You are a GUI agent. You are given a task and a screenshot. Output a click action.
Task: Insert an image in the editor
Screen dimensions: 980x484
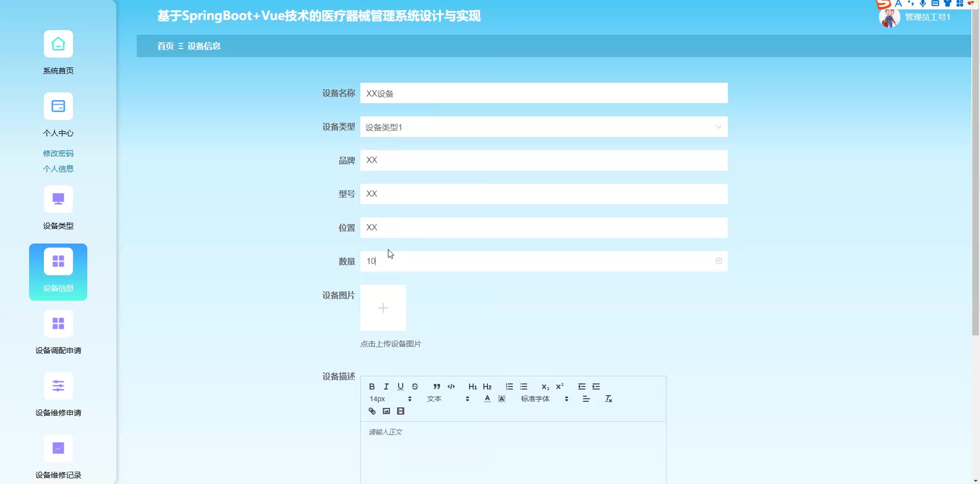coord(386,411)
